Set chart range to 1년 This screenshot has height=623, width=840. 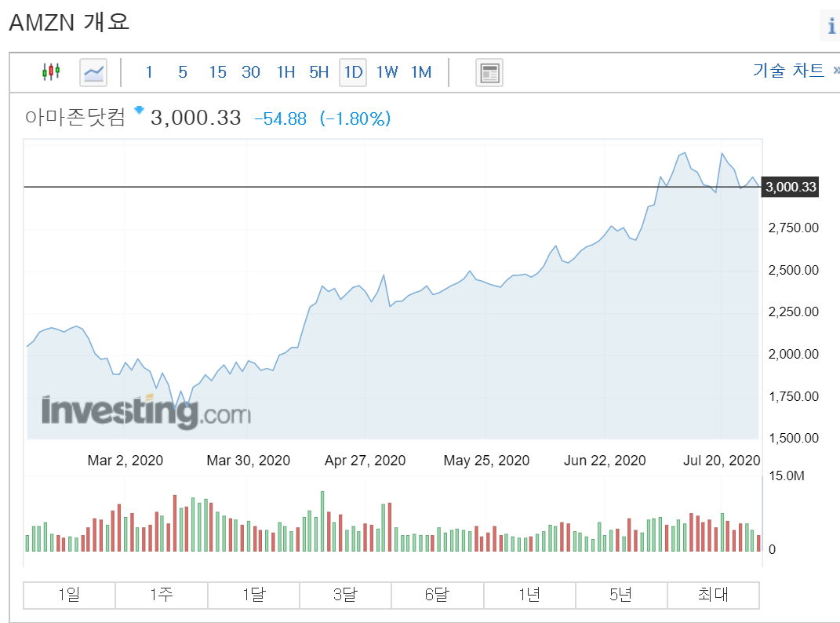(529, 595)
